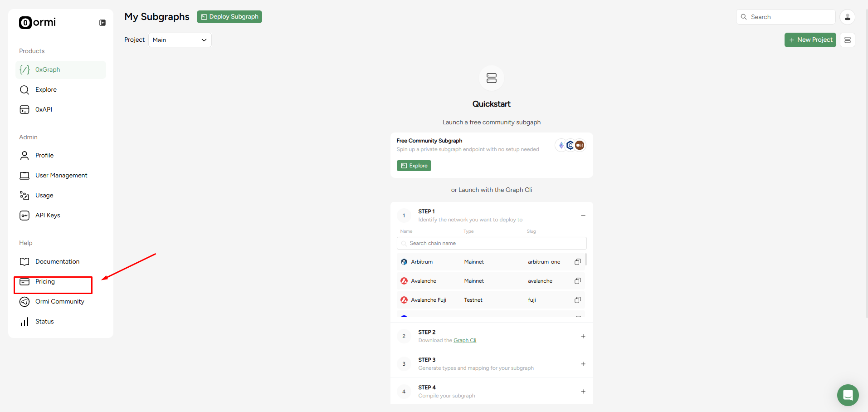Screen dimensions: 868x412
Task: Expand Step 2 Download the Graph Cli
Action: point(583,336)
